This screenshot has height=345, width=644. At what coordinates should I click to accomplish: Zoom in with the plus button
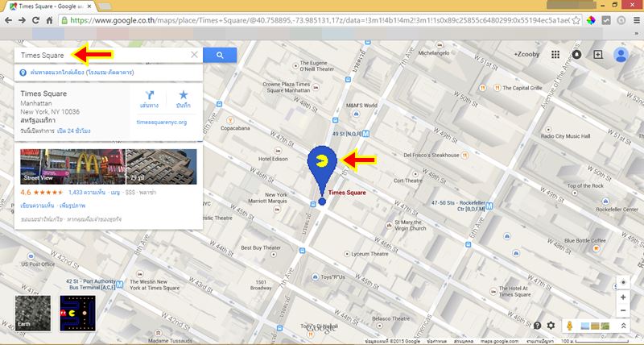(623, 297)
